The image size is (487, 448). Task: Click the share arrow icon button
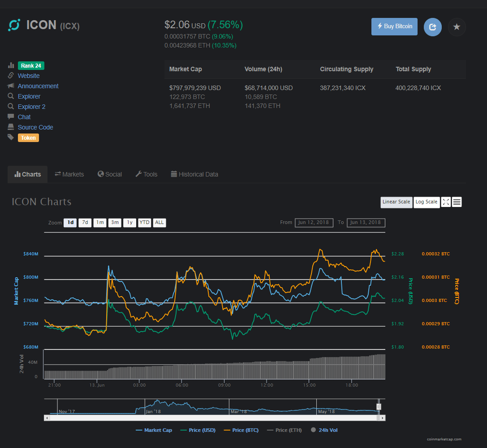432,27
